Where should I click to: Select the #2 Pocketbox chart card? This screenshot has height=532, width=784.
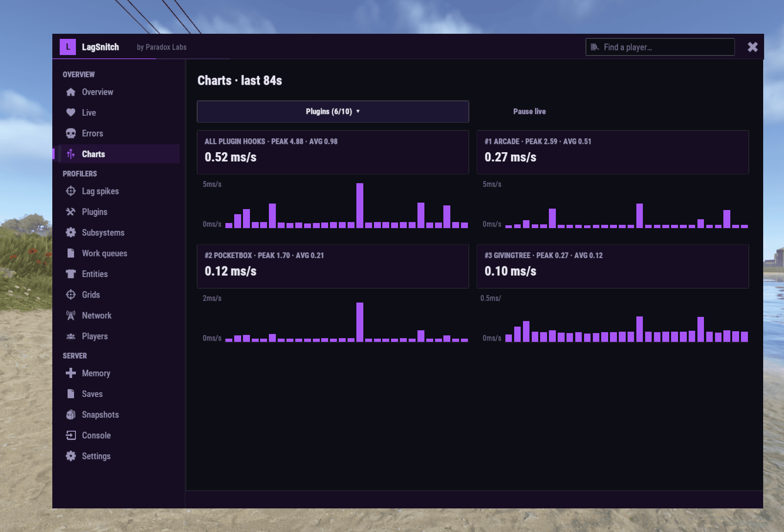[x=333, y=266]
